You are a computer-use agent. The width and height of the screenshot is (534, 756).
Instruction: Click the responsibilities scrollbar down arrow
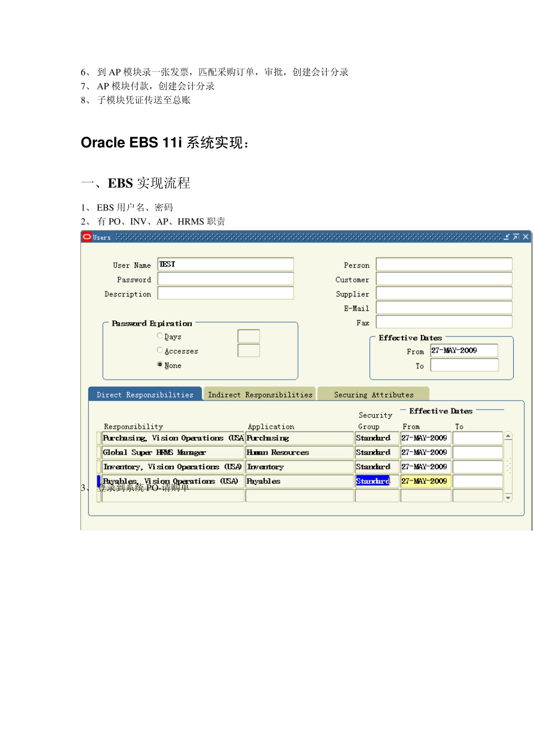click(508, 498)
